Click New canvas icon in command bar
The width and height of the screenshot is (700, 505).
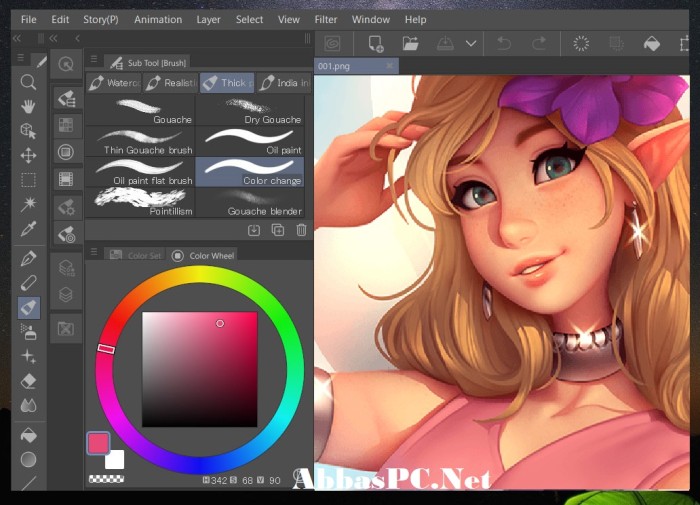click(375, 44)
